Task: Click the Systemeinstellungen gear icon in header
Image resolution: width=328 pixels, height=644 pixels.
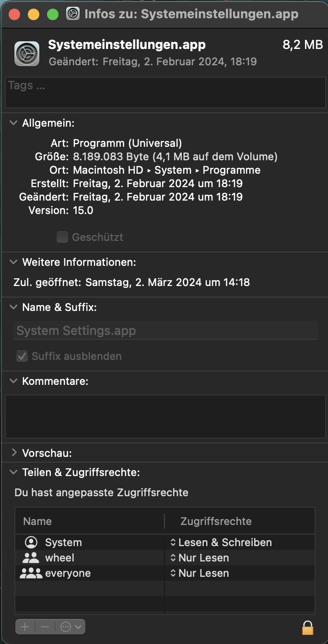Action: click(27, 53)
